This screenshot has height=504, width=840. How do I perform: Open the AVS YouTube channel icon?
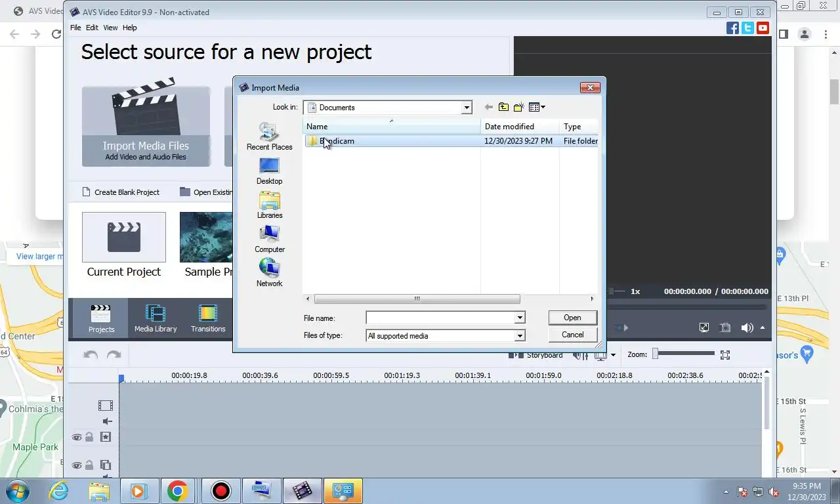click(x=763, y=28)
